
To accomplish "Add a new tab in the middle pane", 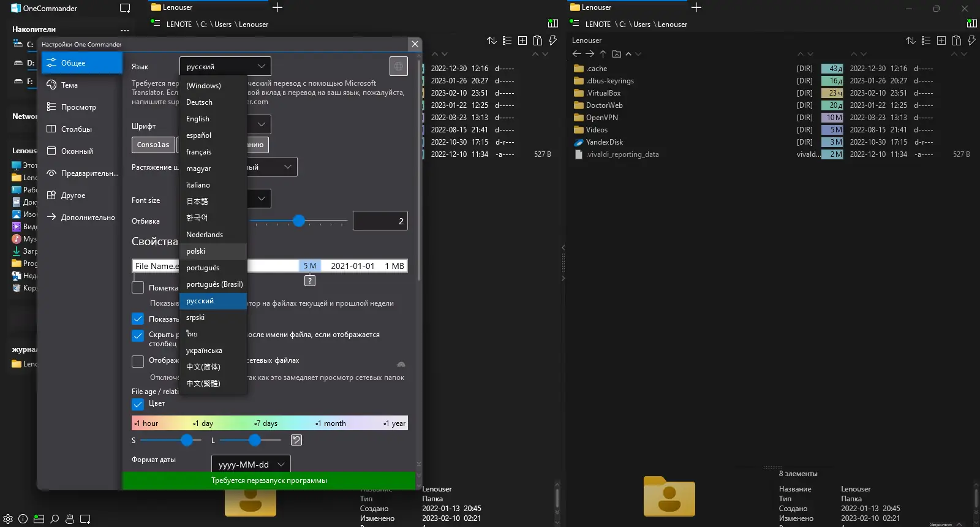I will [x=277, y=7].
